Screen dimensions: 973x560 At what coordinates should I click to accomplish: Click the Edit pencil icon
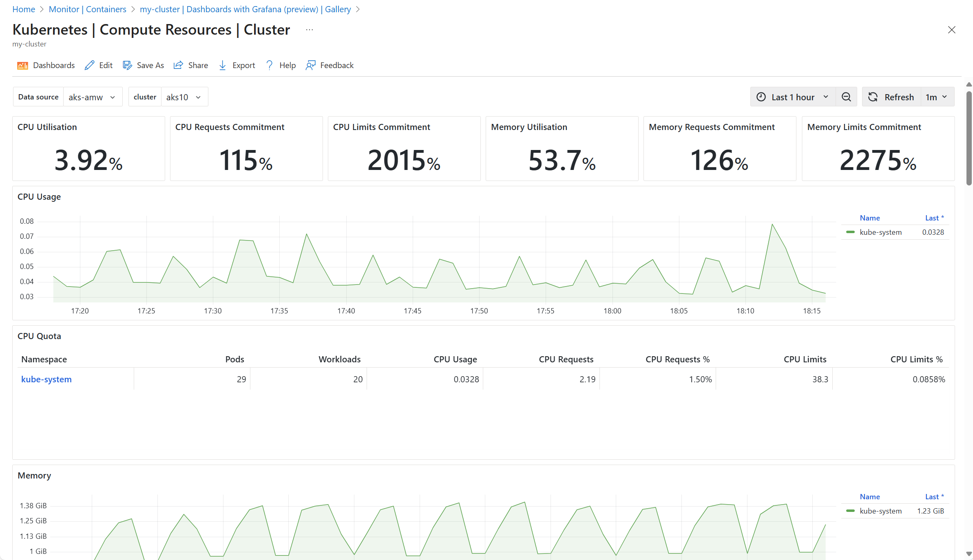(x=89, y=65)
